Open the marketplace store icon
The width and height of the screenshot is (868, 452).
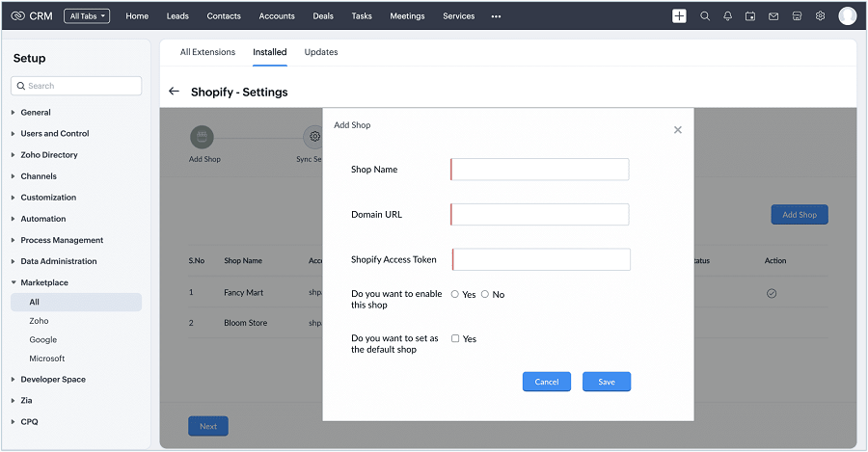point(797,16)
